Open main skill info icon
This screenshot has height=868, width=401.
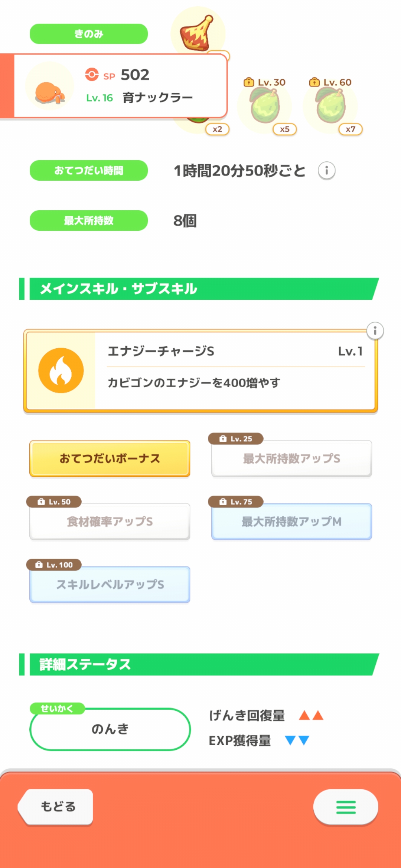pos(375,331)
